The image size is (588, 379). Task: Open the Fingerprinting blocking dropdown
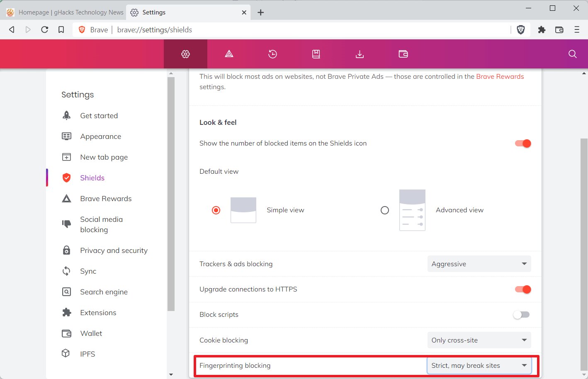point(479,365)
